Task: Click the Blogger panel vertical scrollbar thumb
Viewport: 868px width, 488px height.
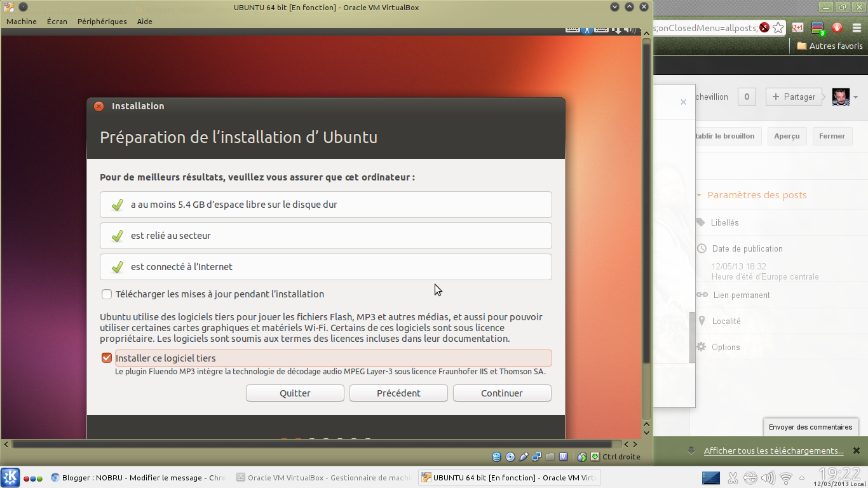Action: [693, 337]
